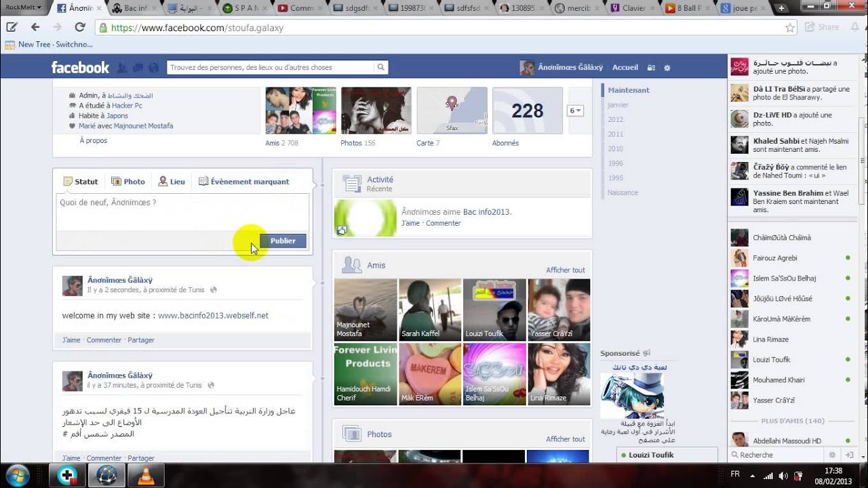Select the Photo composer tab
868x488 pixels.
tap(128, 182)
